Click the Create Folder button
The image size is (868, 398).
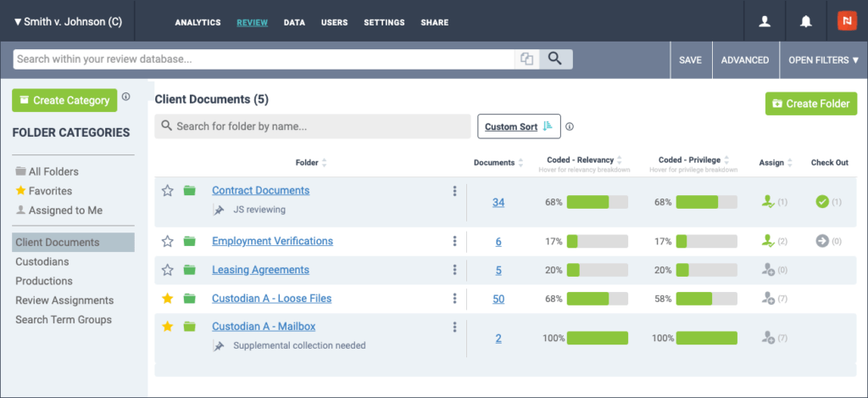click(810, 104)
